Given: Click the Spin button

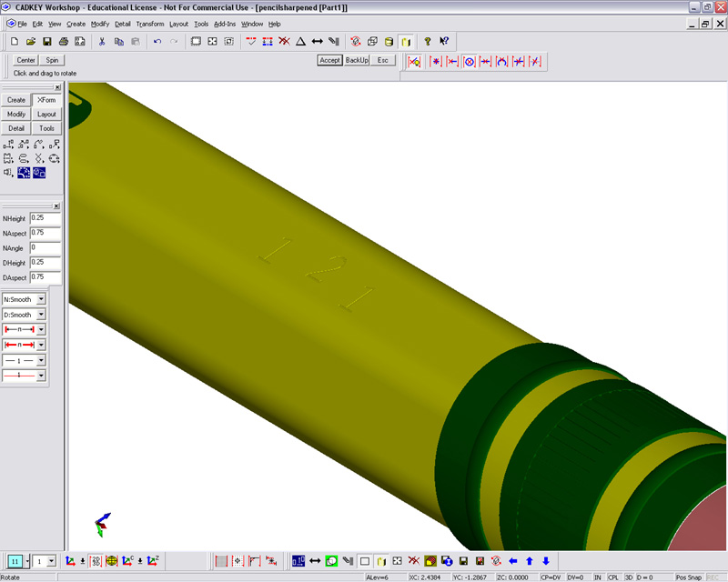Looking at the screenshot, I should 53,60.
